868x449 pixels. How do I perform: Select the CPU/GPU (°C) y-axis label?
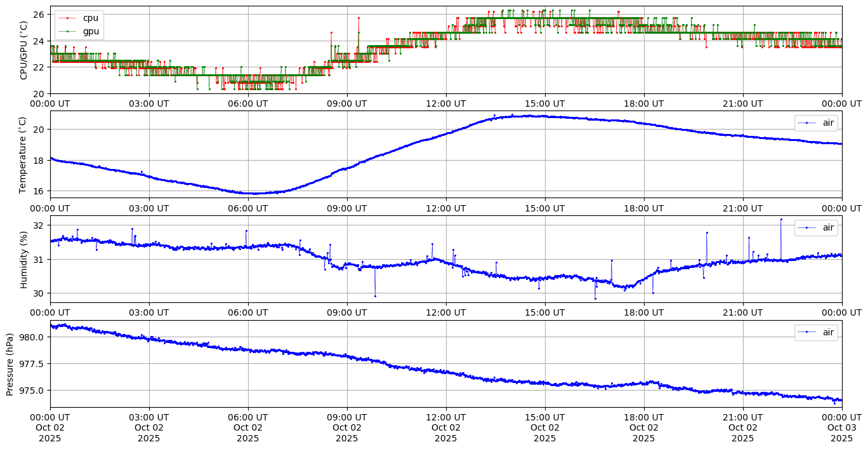tap(24, 50)
